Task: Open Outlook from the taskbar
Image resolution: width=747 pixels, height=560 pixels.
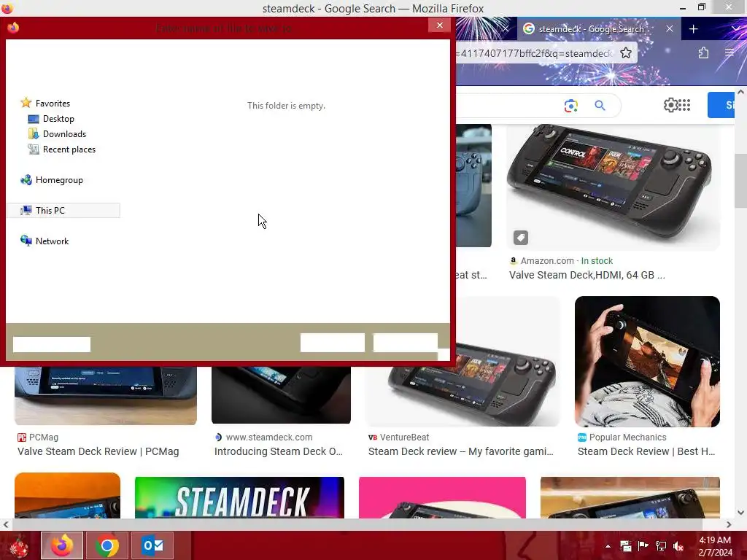Action: click(x=152, y=545)
